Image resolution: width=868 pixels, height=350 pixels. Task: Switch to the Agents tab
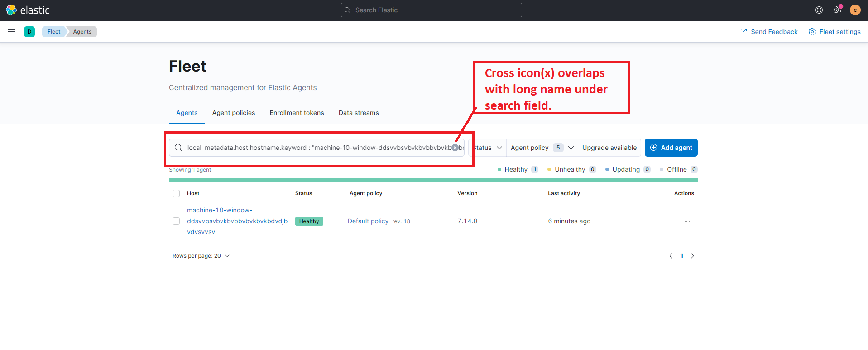point(187,113)
